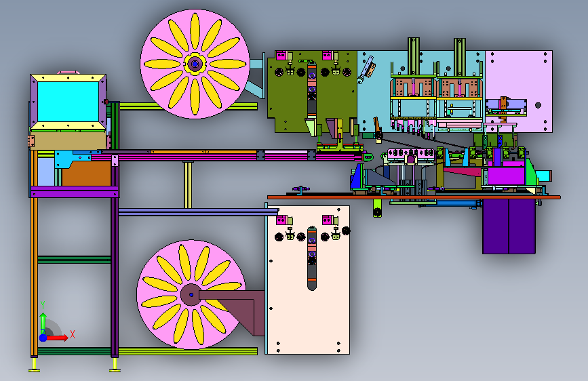
Task: Click the magenta block on the right
Action: 506,176
